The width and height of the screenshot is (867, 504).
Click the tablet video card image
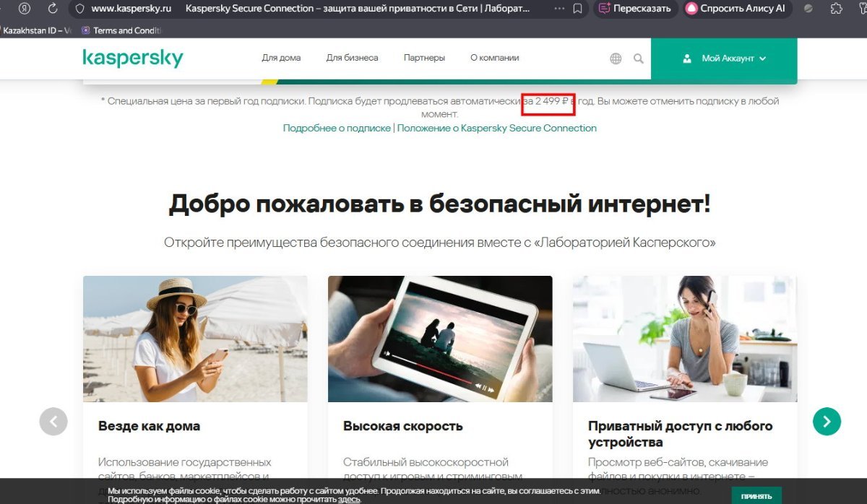[440, 339]
